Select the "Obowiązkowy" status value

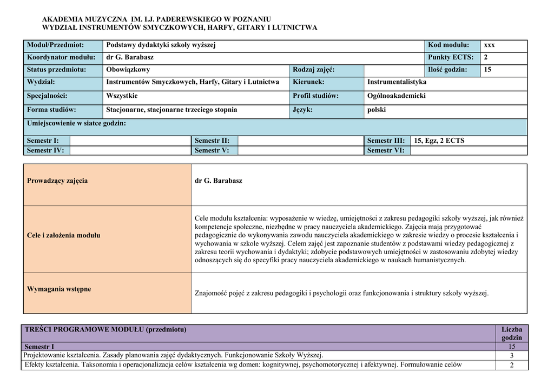click(128, 70)
